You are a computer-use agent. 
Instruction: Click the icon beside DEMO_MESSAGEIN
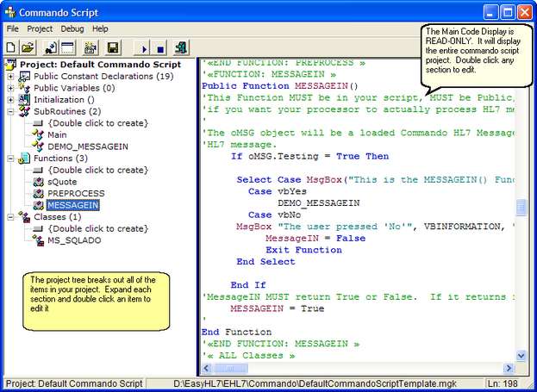coord(38,146)
